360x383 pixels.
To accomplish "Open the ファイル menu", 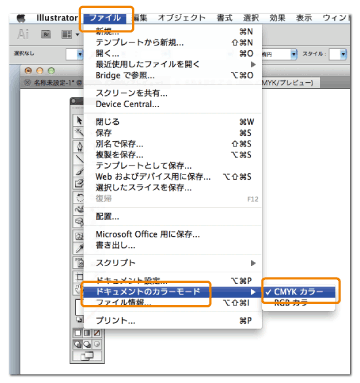I will [x=105, y=18].
